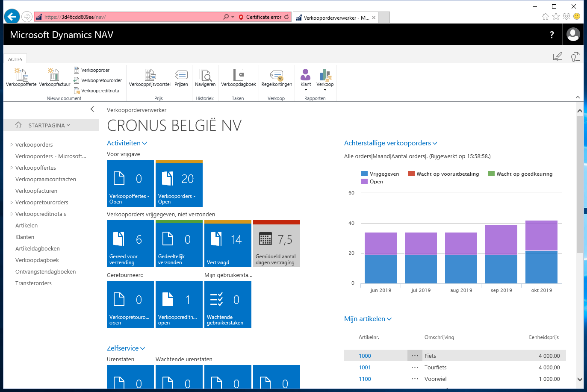Open artikel 1000 Fiets link
587x392 pixels.
[365, 356]
